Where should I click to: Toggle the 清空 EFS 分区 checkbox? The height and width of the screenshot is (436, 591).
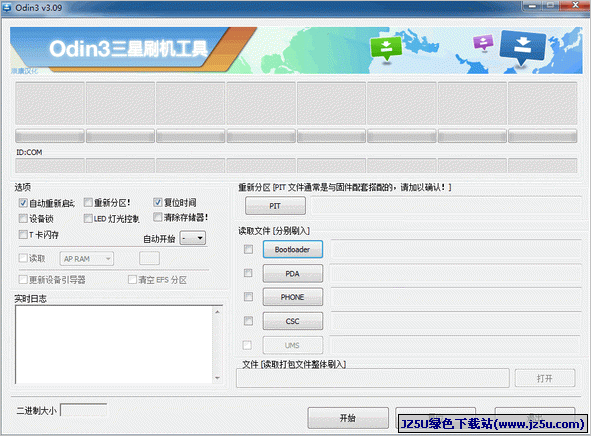(132, 280)
